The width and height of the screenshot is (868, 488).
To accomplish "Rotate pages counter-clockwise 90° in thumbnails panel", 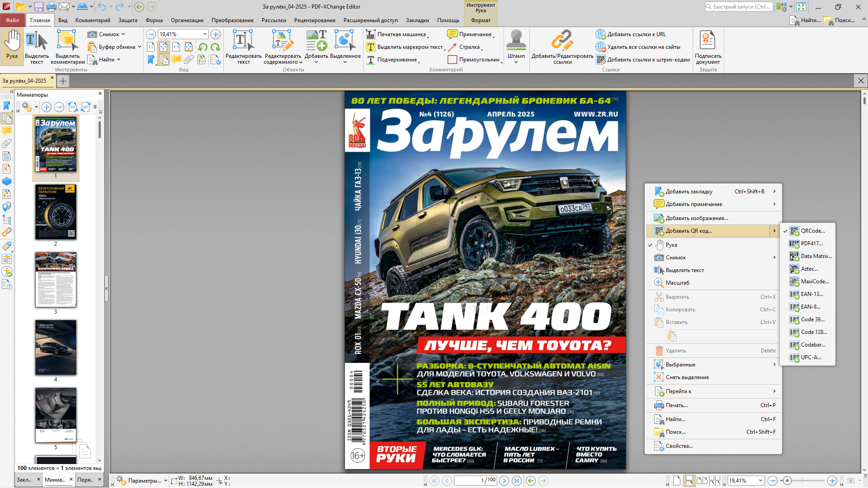I will coord(72,107).
